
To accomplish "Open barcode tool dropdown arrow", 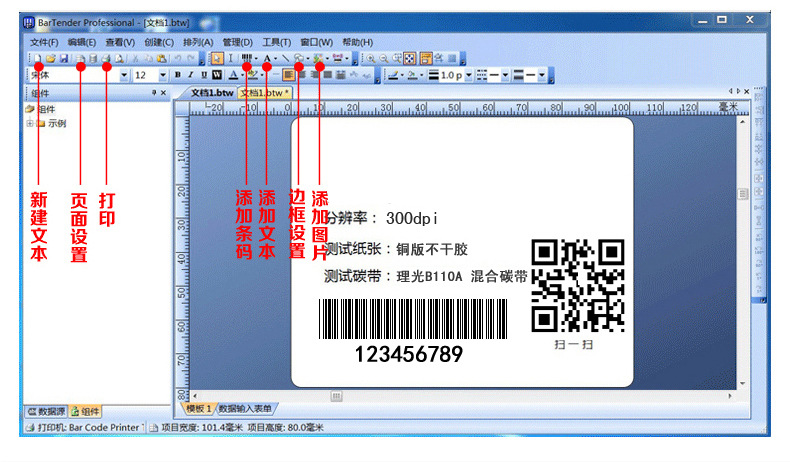I will [256, 59].
